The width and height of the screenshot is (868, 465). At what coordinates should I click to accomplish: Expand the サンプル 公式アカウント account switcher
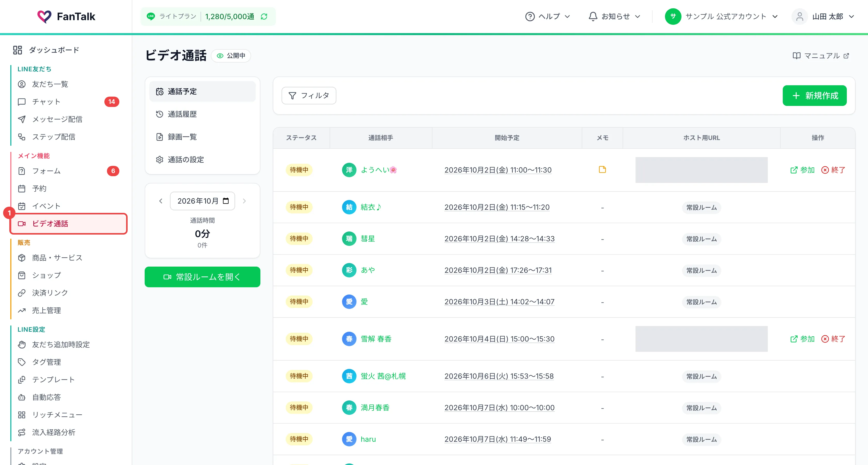click(x=722, y=17)
